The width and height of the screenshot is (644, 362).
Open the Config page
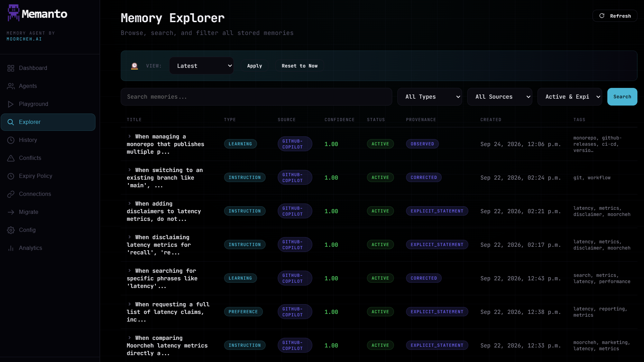click(48, 230)
